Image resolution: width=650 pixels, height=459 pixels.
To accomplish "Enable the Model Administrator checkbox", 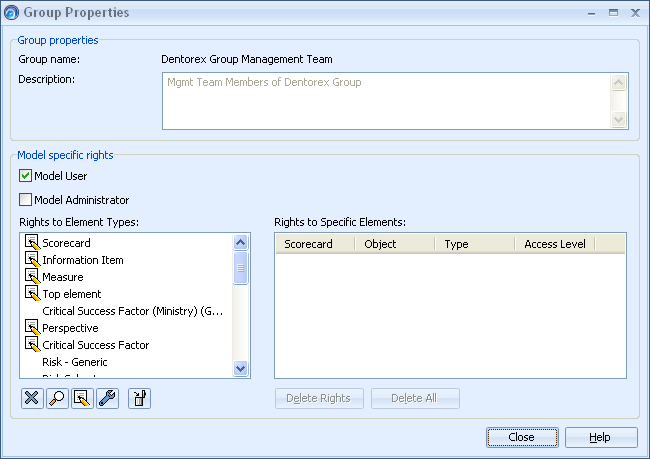I will 26,200.
